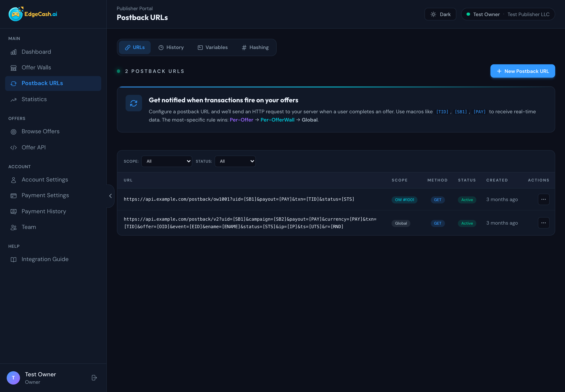Click the URL column header
Image resolution: width=565 pixels, height=392 pixels.
tap(128, 180)
